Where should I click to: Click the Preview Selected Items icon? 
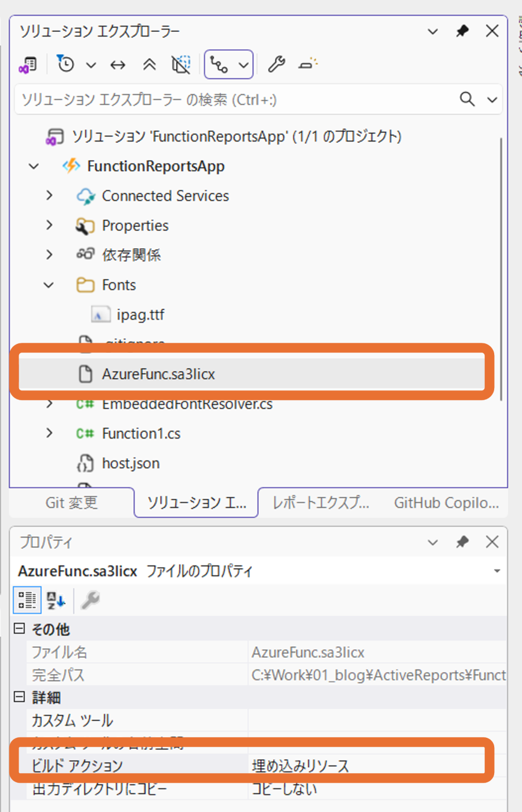pos(308,64)
